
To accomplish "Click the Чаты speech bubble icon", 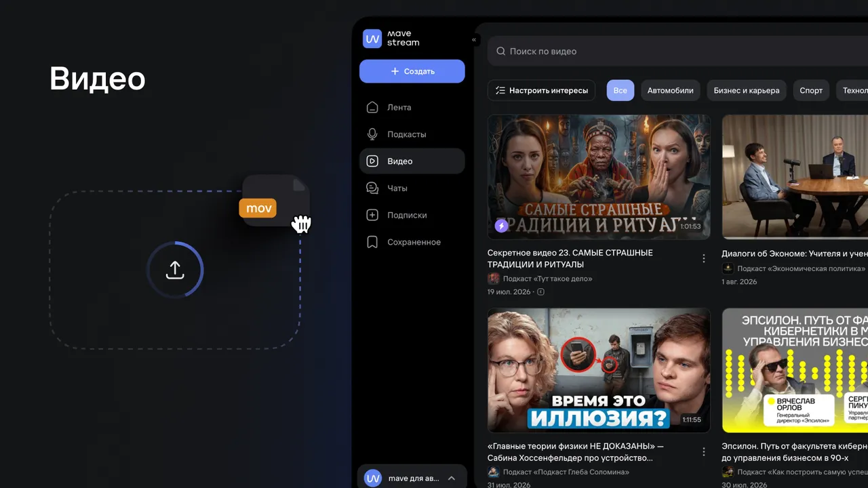I will click(372, 188).
